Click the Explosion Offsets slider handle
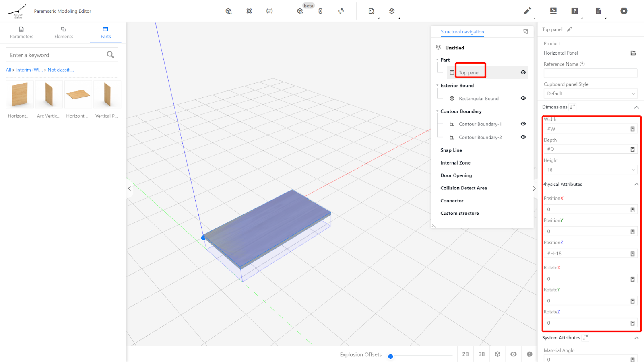 390,356
